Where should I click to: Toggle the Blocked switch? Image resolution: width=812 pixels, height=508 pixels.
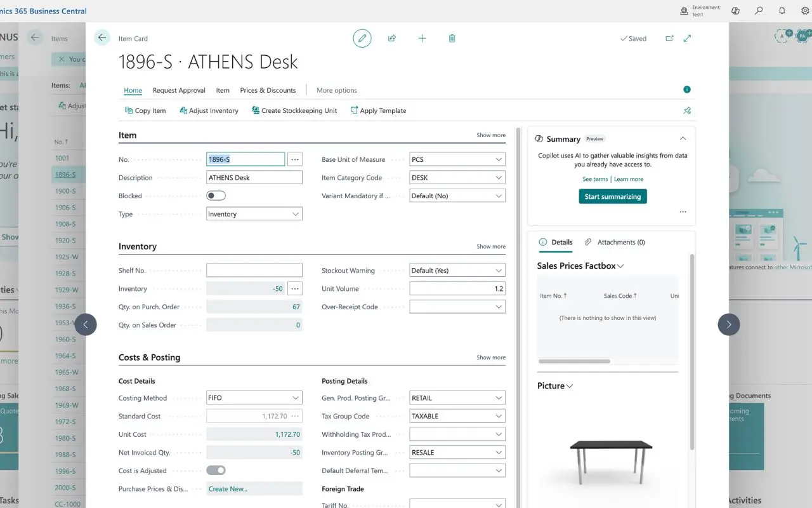tap(216, 196)
